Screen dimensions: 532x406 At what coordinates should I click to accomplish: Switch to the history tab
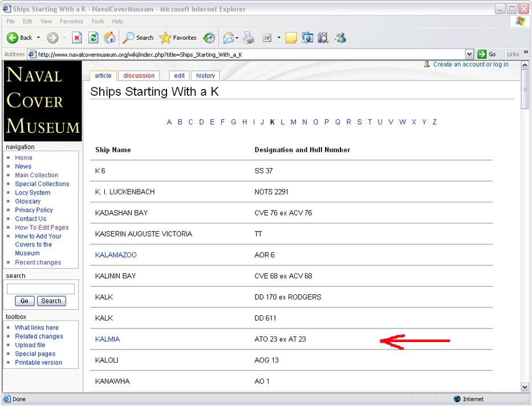[x=205, y=75]
